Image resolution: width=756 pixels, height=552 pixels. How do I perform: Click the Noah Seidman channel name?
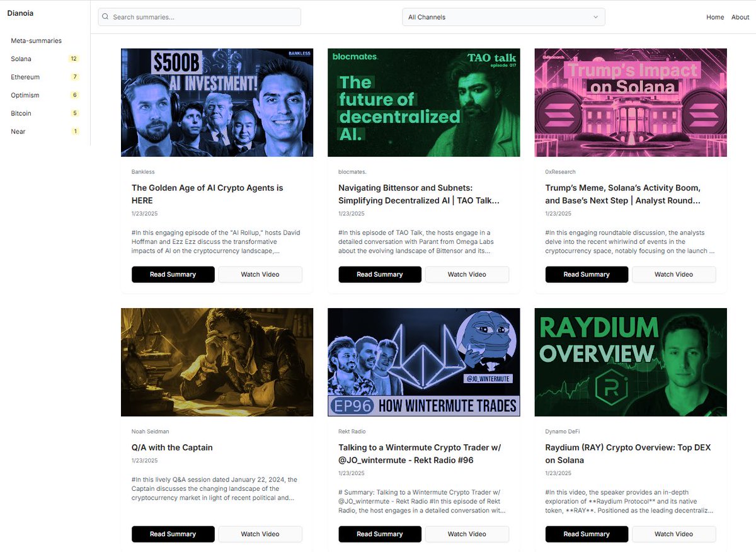click(150, 432)
